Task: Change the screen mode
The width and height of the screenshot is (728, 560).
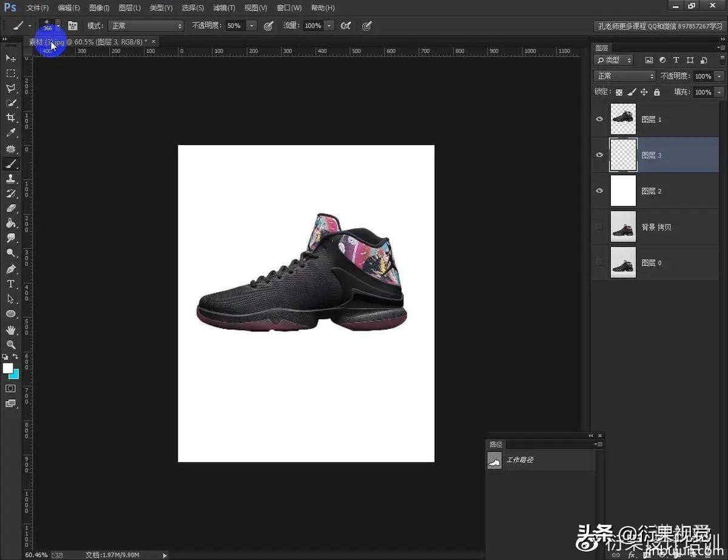Action: pyautogui.click(x=10, y=403)
